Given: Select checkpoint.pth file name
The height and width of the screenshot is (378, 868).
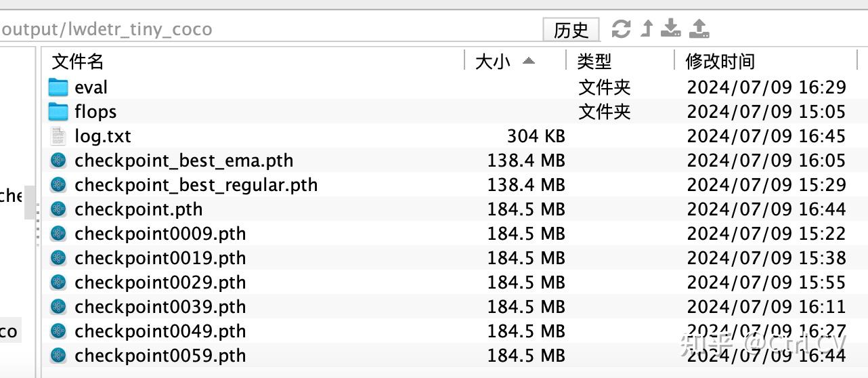Looking at the screenshot, I should pyautogui.click(x=139, y=209).
